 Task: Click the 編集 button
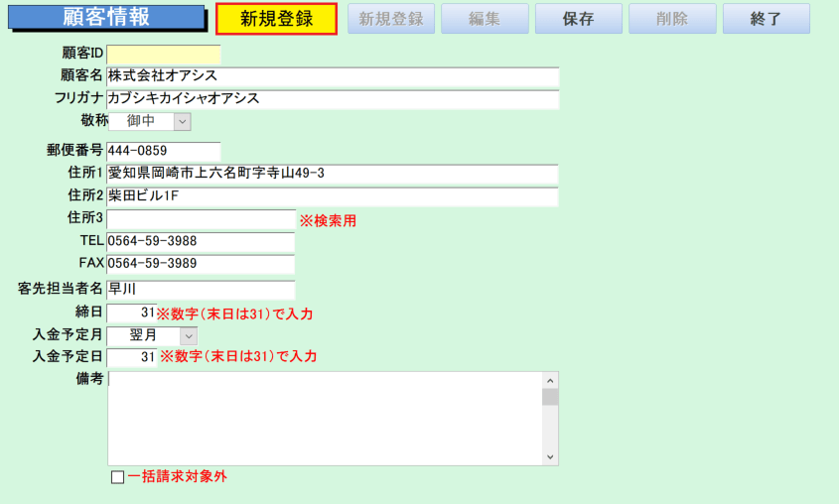(x=485, y=19)
